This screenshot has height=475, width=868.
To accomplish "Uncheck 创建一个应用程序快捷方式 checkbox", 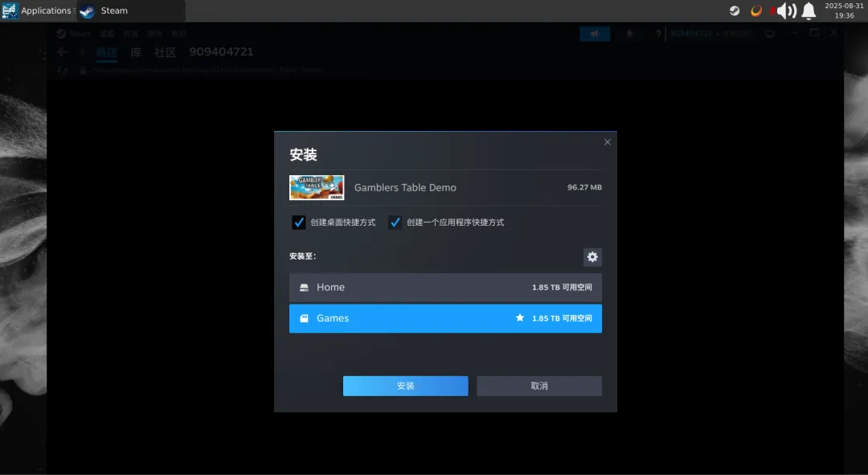I will (395, 222).
